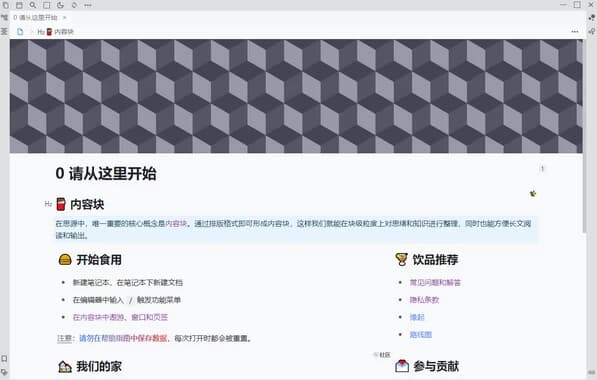Click the '参与贡献' heading

(436, 366)
